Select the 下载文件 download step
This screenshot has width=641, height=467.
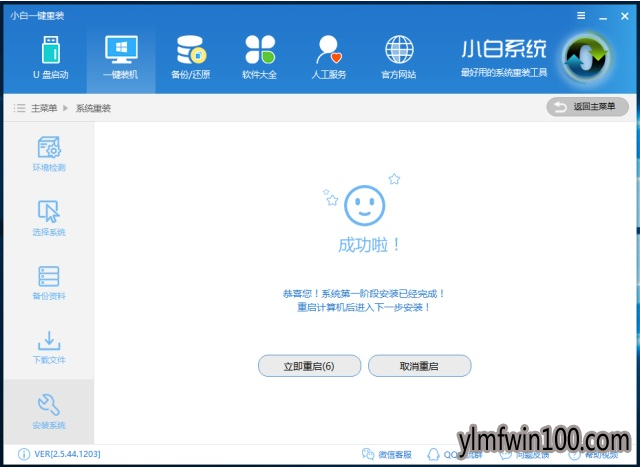[x=49, y=347]
